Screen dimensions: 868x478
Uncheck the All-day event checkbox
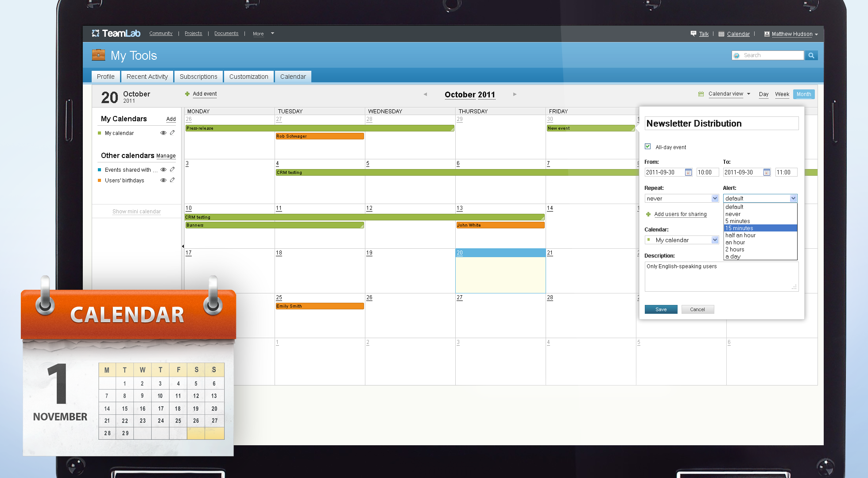(648, 146)
